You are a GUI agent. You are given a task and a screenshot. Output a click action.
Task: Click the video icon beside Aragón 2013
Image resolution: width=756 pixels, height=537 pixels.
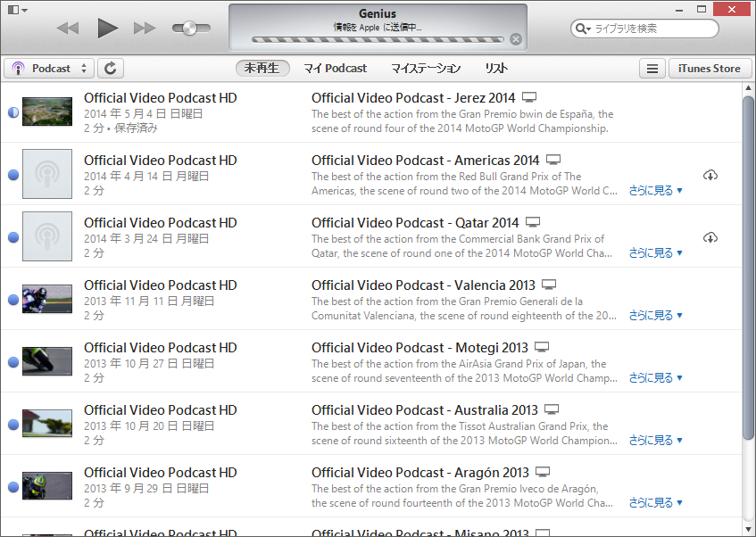(543, 472)
